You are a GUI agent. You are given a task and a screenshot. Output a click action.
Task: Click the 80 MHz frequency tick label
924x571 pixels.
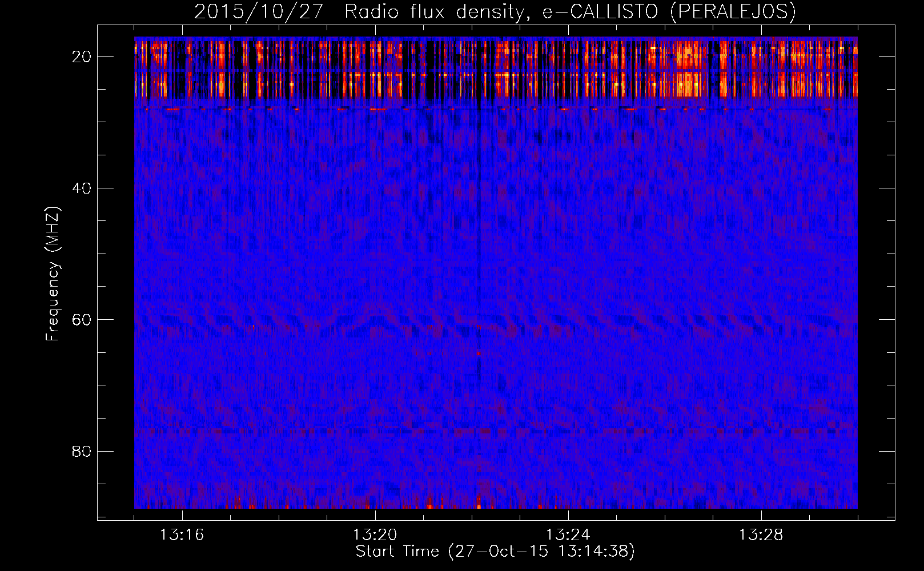[82, 452]
